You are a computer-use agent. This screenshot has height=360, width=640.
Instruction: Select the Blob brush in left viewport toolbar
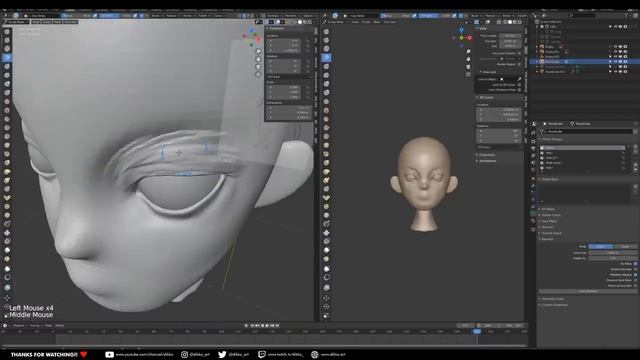7,93
